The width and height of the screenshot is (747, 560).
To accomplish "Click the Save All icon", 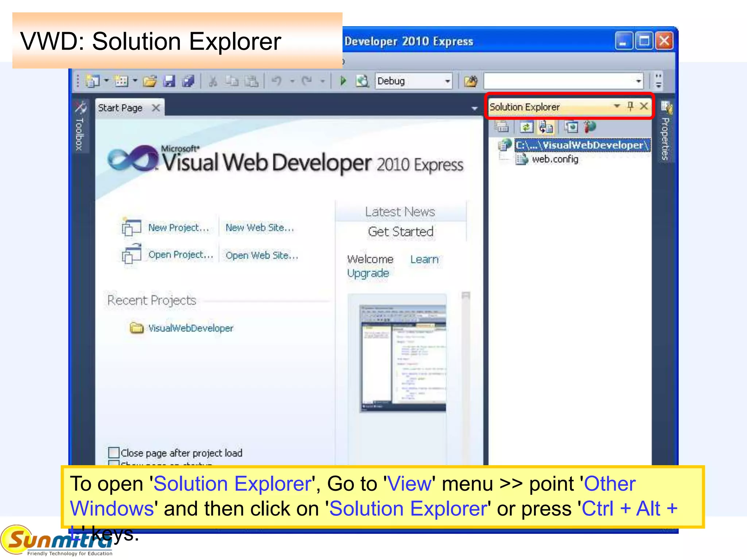I will pyautogui.click(x=188, y=81).
